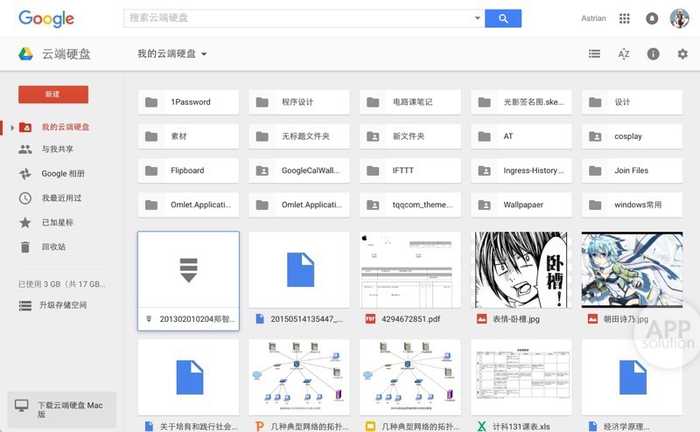700x432 pixels.
Task: Select Google 相册 in the sidebar
Action: (63, 174)
